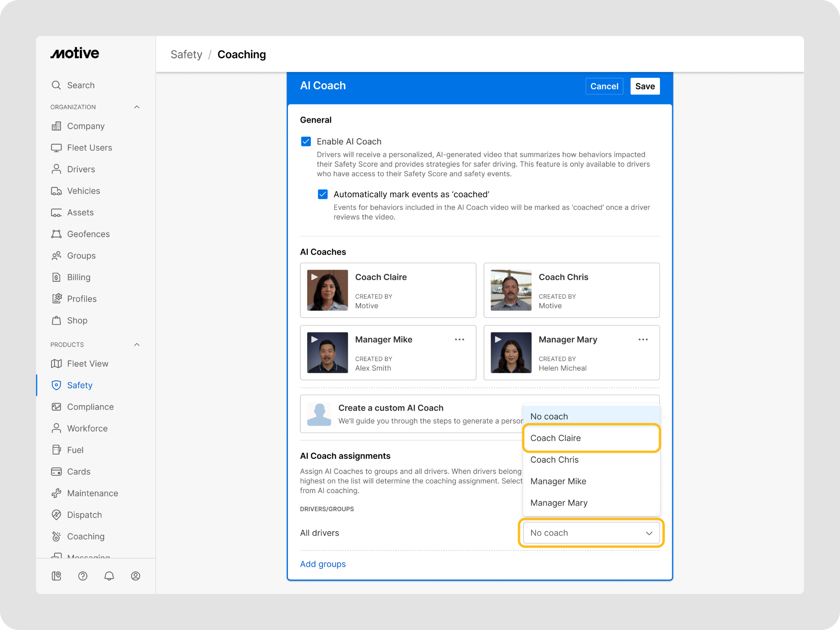
Task: Play Manager Mary preview video
Action: tap(498, 340)
